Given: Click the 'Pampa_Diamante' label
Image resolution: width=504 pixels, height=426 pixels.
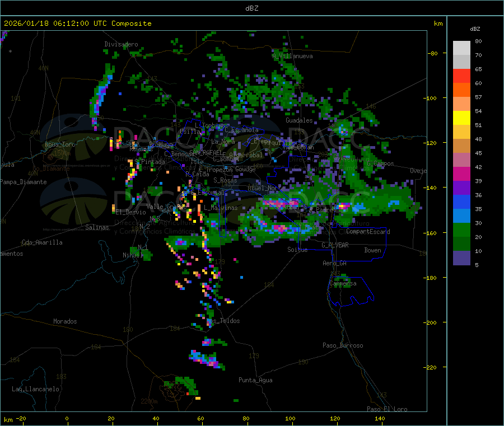Looking at the screenshot, I should [24, 182].
